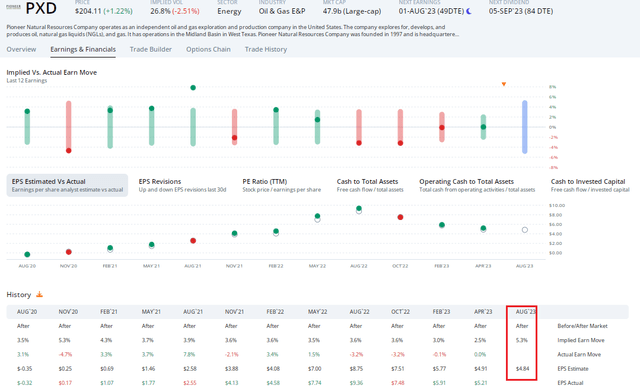Click the $5.21 EPS actual cell
The width and height of the screenshot is (640, 392).
(x=481, y=383)
